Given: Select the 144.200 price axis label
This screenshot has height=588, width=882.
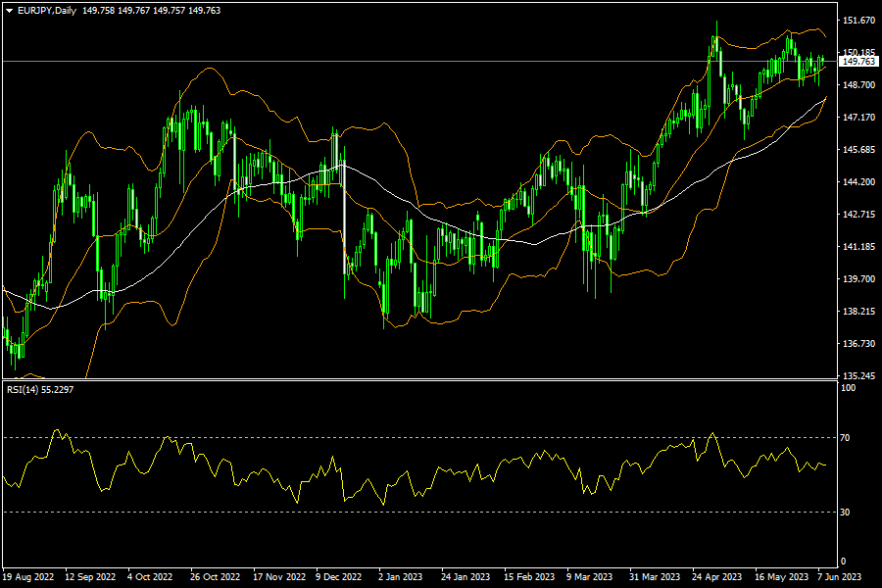Looking at the screenshot, I should 858,181.
